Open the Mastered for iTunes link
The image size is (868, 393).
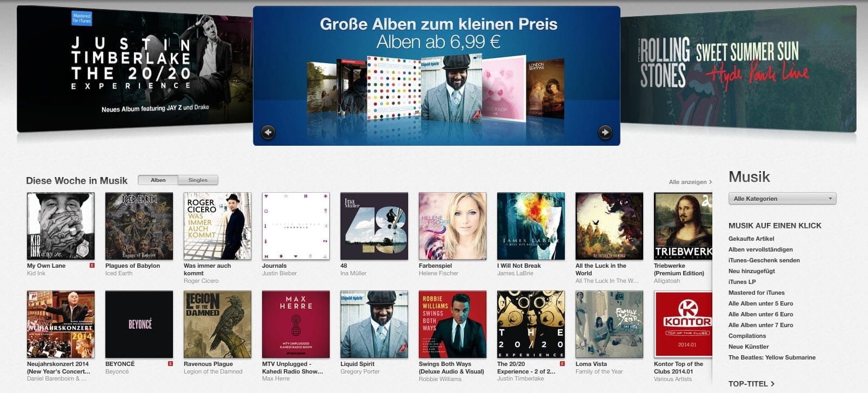point(756,293)
